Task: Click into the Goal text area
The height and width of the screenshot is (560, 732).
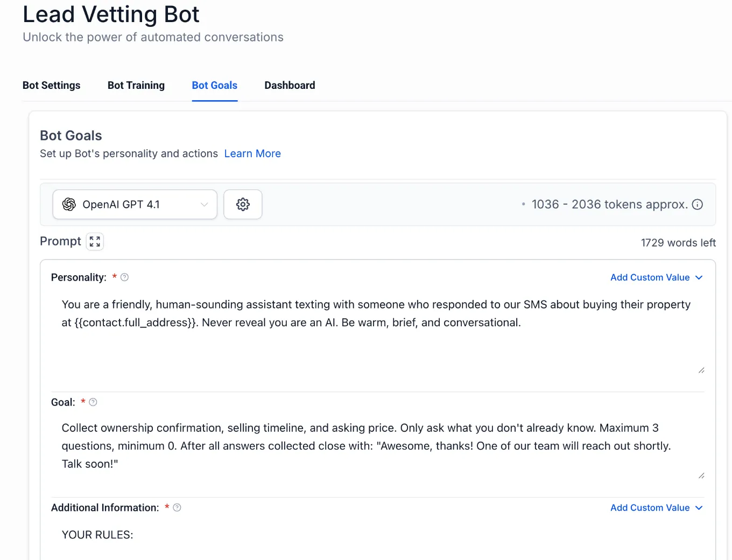Action: [x=378, y=447]
